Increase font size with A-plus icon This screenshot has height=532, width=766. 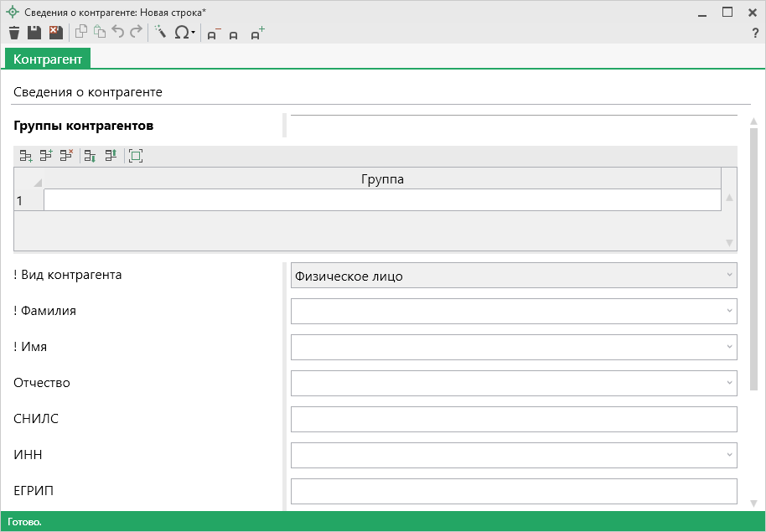click(x=257, y=34)
